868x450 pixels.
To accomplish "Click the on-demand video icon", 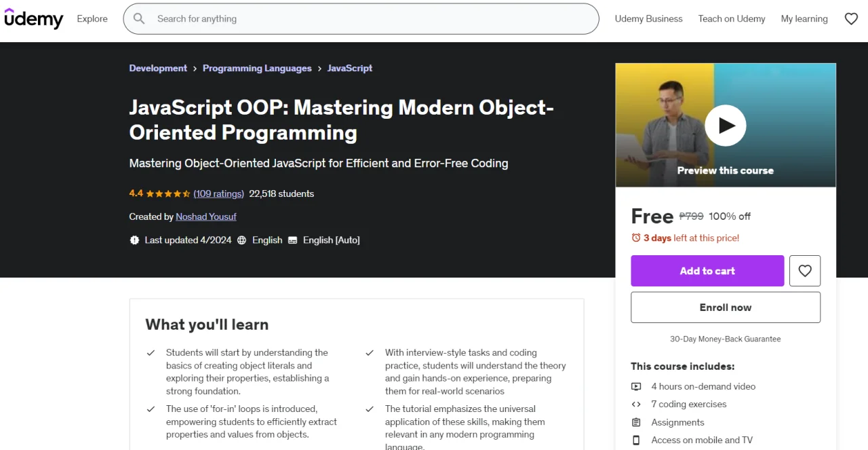I will [636, 386].
